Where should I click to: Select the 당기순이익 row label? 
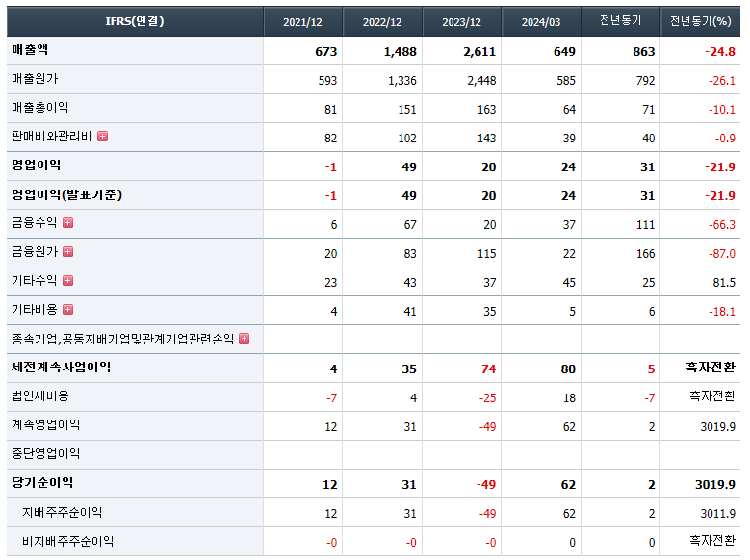coord(42,482)
